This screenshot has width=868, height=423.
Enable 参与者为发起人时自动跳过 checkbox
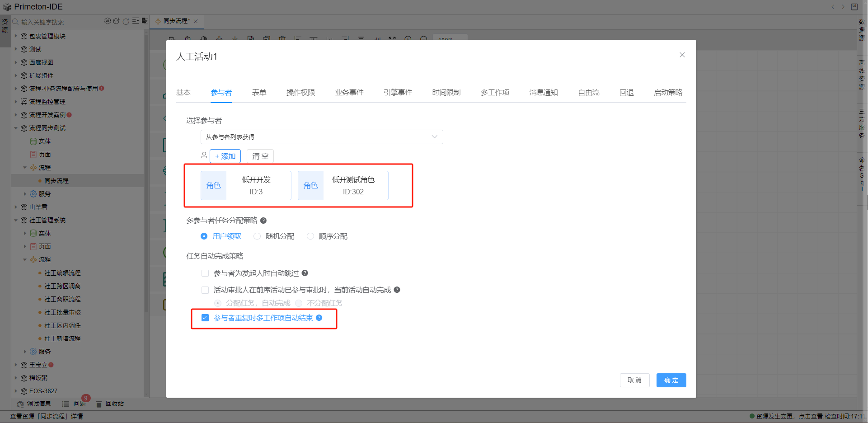click(205, 273)
